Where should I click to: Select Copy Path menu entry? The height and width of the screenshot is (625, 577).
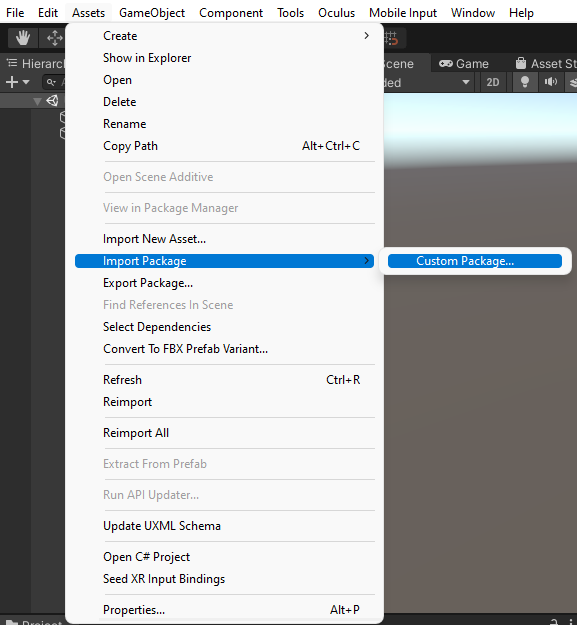[224, 146]
